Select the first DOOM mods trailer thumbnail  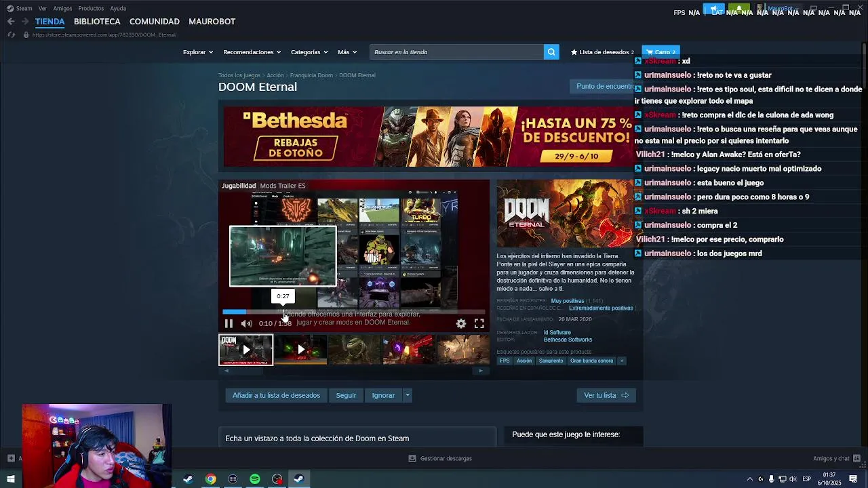pyautogui.click(x=245, y=350)
